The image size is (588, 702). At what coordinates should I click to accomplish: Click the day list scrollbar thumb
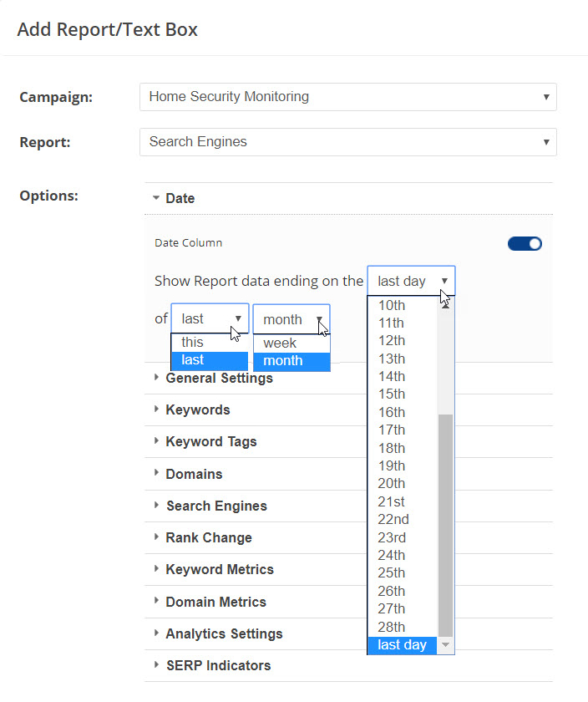(445, 522)
